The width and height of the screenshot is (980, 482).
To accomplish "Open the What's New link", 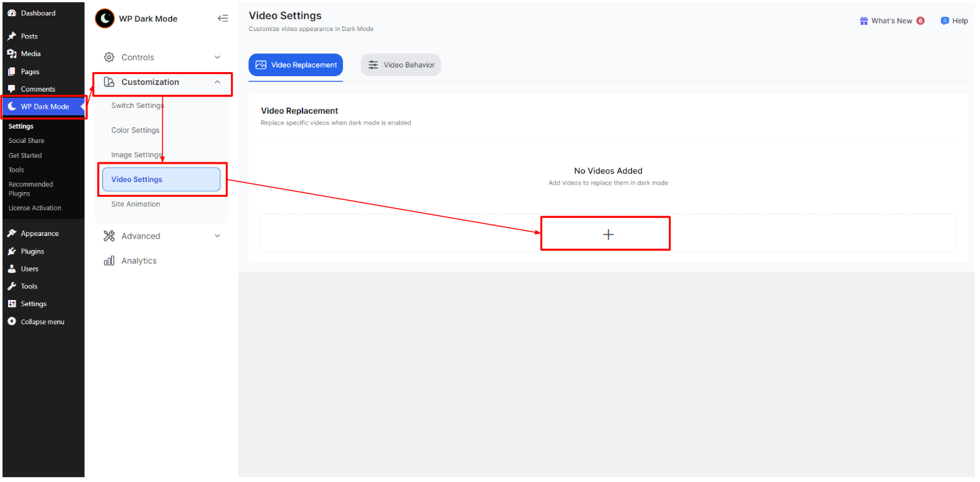I will 892,21.
